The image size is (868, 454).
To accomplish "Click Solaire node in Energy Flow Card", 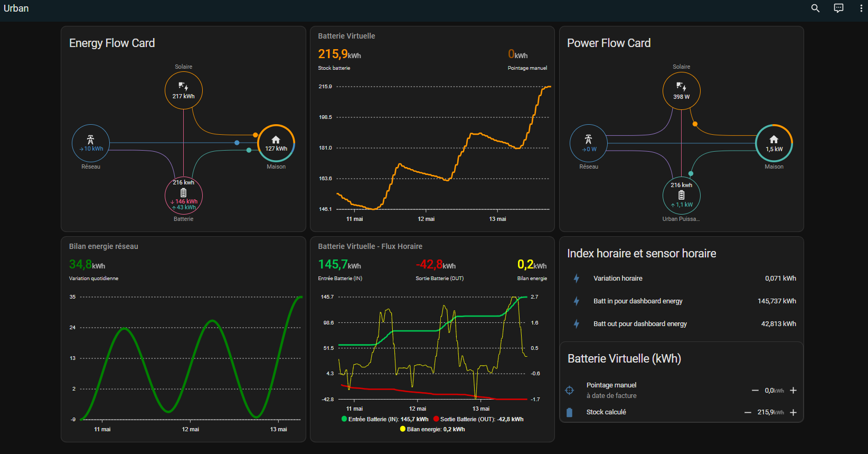I will pyautogui.click(x=184, y=90).
